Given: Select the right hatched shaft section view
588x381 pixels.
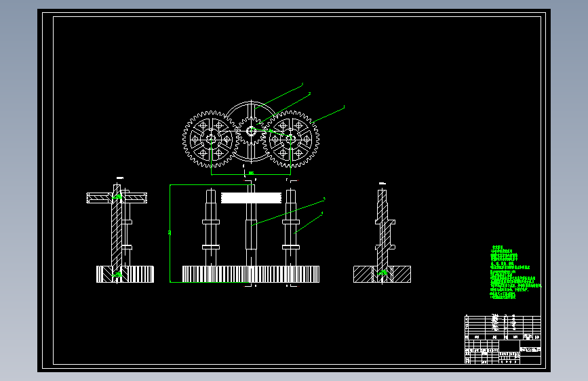Looking at the screenshot, I should point(382,235).
